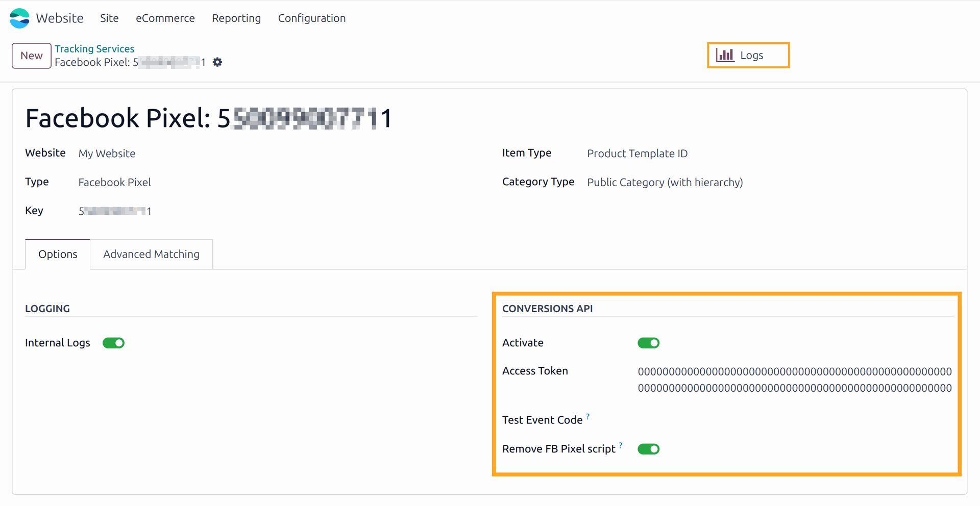This screenshot has width=980, height=506.
Task: Click the Key field value
Action: pyautogui.click(x=115, y=211)
